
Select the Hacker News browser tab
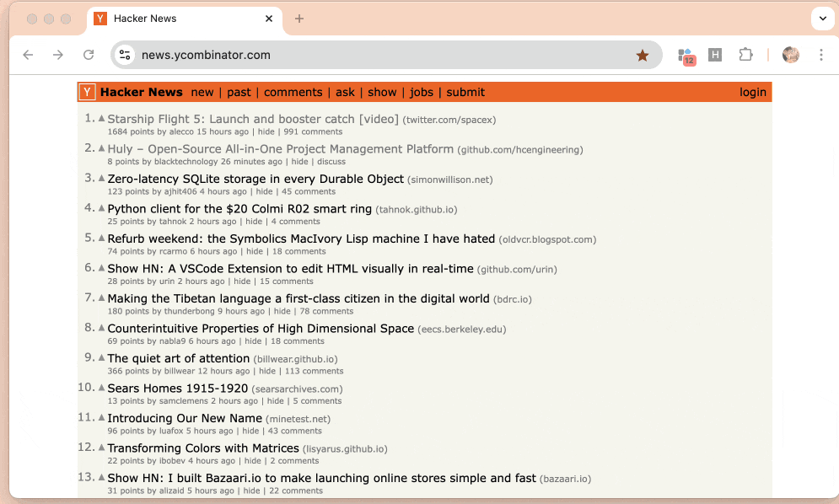[x=185, y=19]
